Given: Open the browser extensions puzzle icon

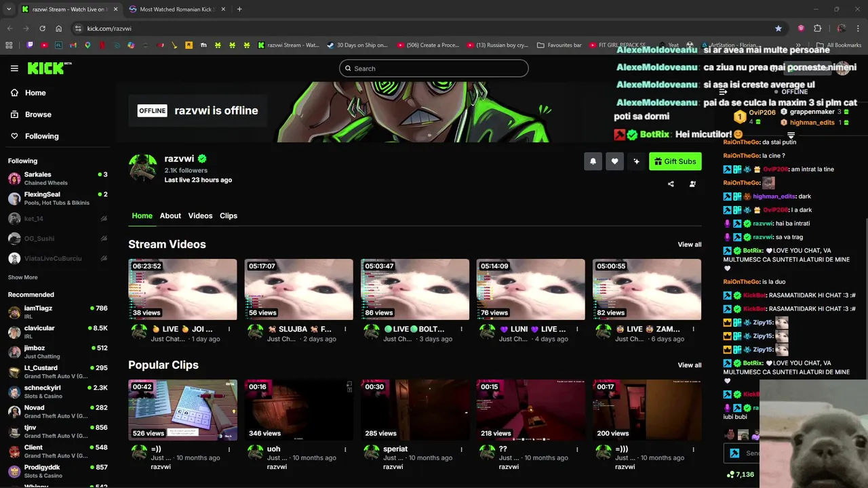Looking at the screenshot, I should point(817,28).
